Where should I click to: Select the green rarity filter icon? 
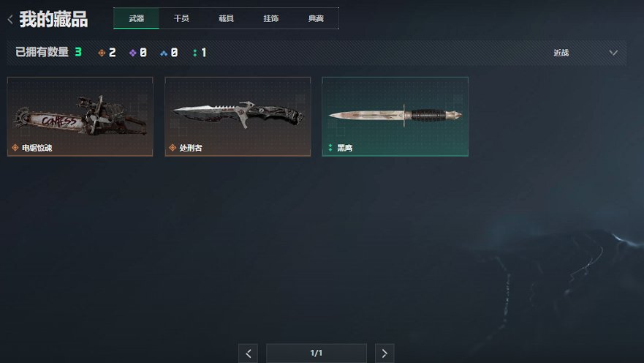194,53
